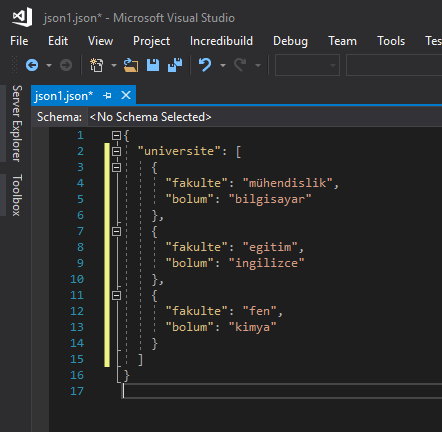Image resolution: width=442 pixels, height=432 pixels.
Task: Open the New Project dropdown arrow
Action: tap(114, 65)
